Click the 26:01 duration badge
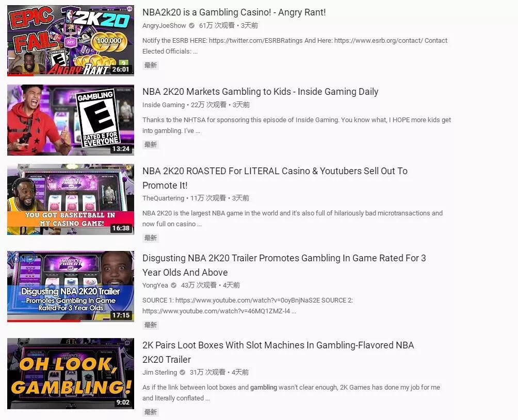The image size is (518, 420). coord(121,69)
